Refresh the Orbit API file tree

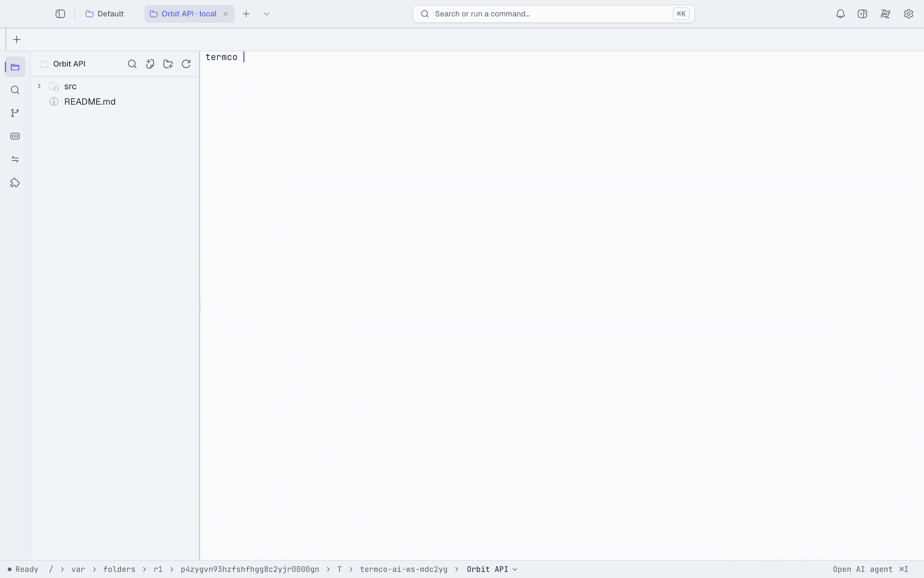coord(186,64)
